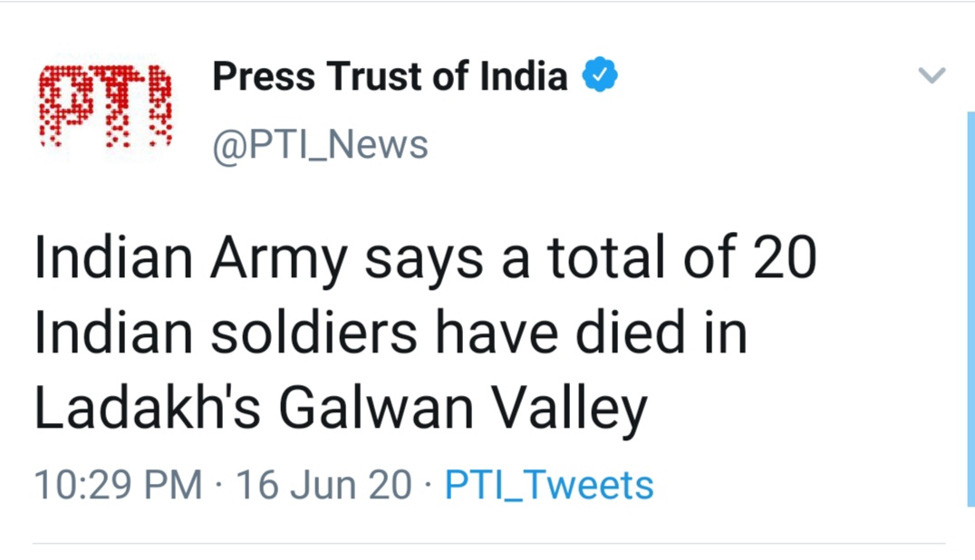Click the word 'Press' in account name

pos(264,76)
